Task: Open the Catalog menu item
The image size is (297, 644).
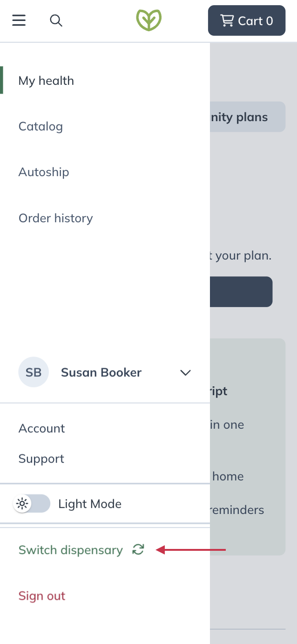Action: click(x=40, y=126)
